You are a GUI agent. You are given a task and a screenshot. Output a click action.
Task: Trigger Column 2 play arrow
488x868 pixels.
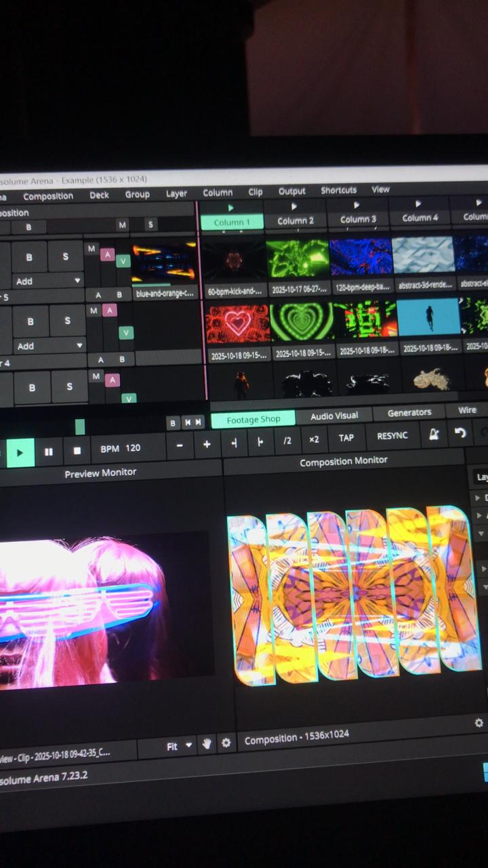pyautogui.click(x=294, y=206)
